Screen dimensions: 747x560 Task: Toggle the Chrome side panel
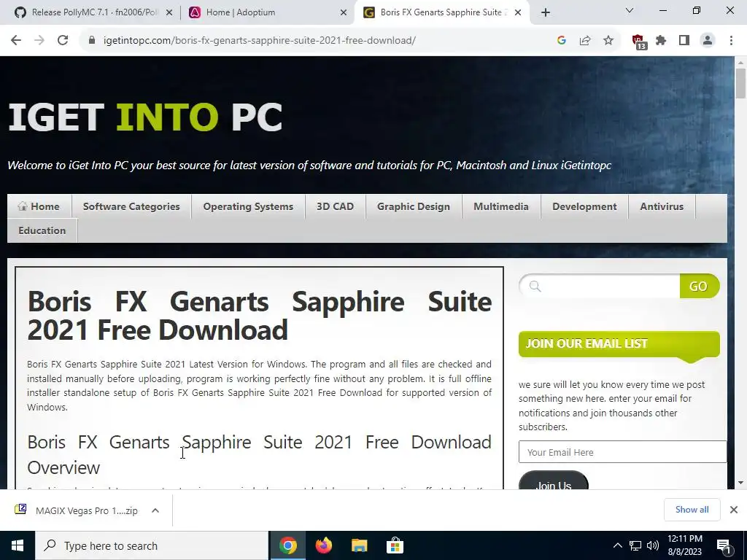pyautogui.click(x=684, y=41)
